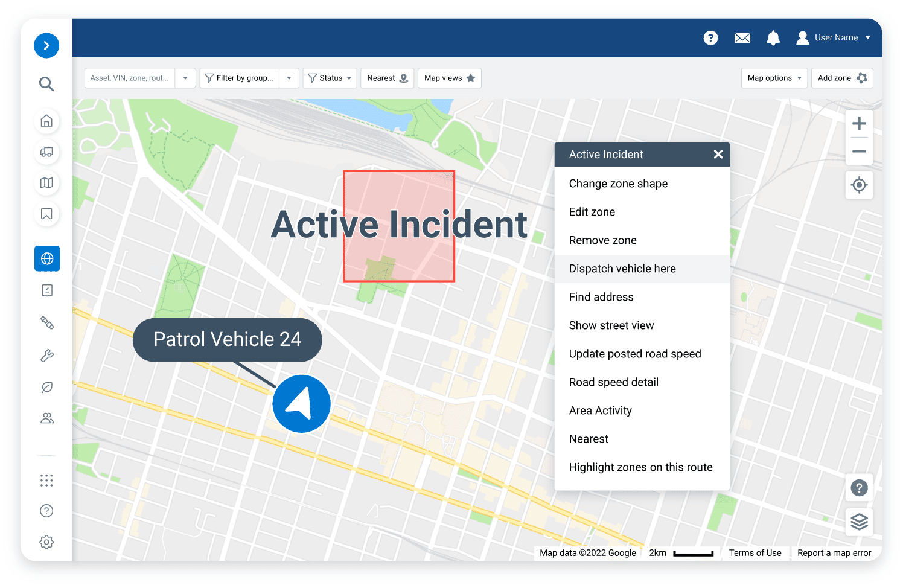This screenshot has height=588, width=903.
Task: Open the wrench maintenance icon
Action: 47,356
